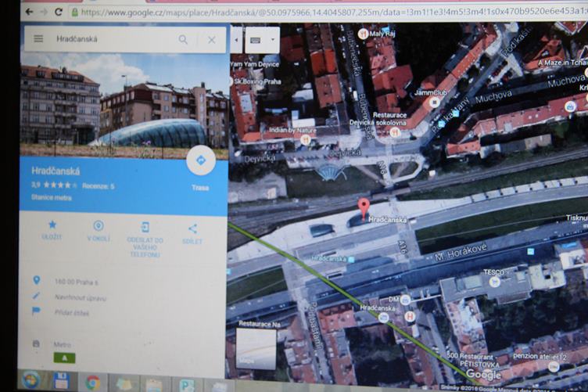Open the Windows Start button

click(31, 380)
